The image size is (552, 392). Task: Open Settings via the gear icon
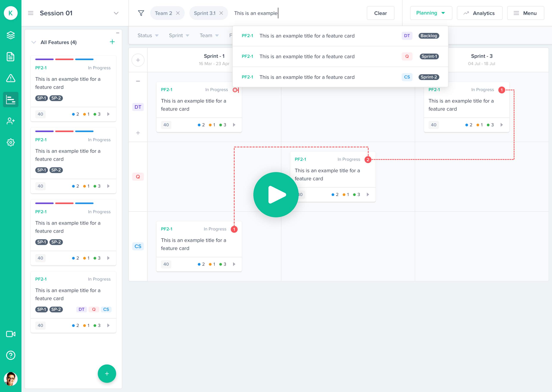[11, 142]
